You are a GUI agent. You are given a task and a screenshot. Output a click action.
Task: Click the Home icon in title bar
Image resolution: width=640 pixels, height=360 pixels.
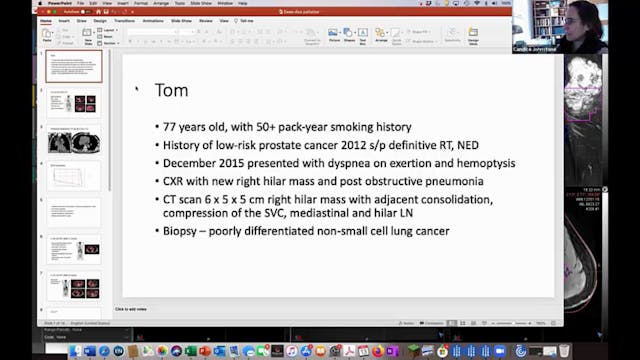[x=99, y=12]
